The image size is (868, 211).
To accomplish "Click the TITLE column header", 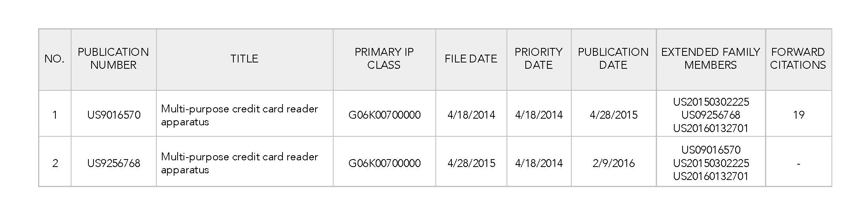I will tap(244, 59).
